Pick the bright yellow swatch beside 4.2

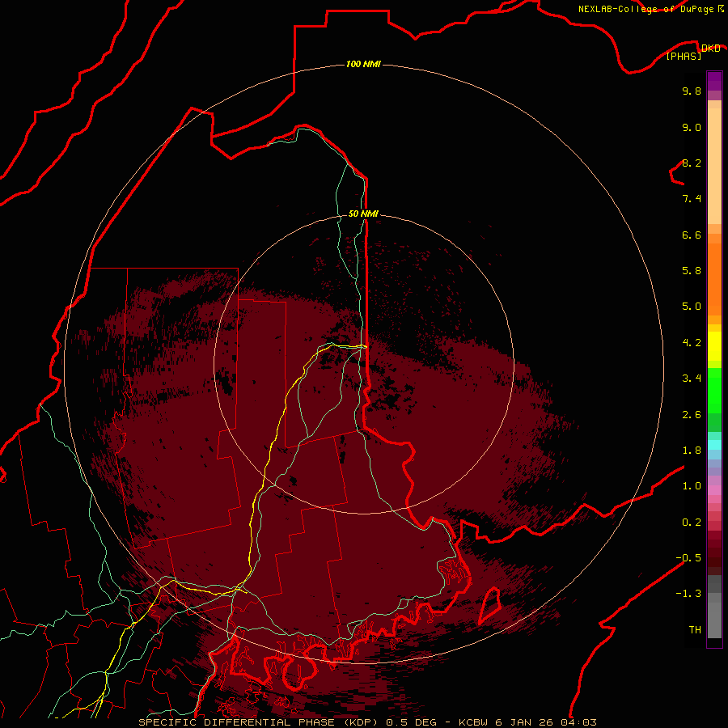tap(714, 346)
